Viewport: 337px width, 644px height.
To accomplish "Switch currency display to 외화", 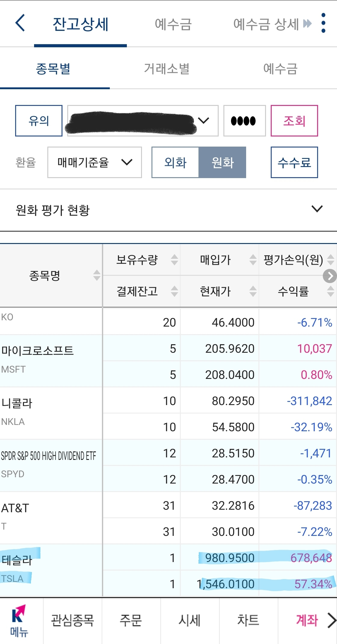I will tap(175, 162).
